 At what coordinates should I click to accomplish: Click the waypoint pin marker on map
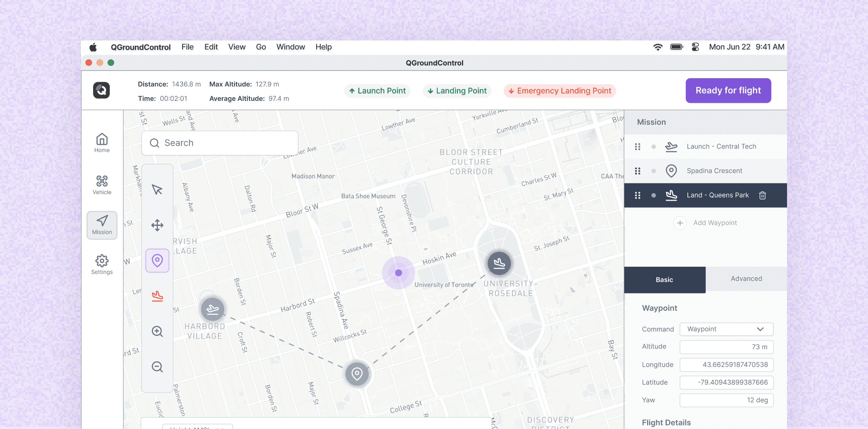click(357, 374)
